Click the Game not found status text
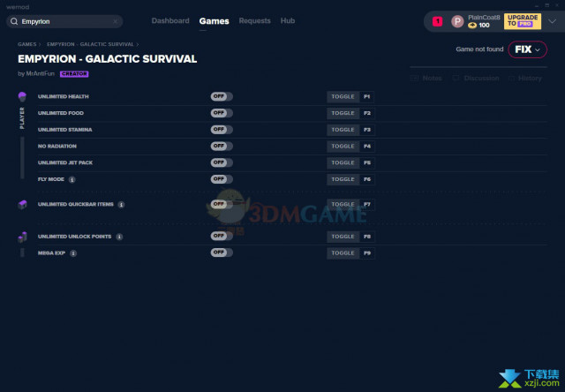565x392 pixels. coord(479,49)
